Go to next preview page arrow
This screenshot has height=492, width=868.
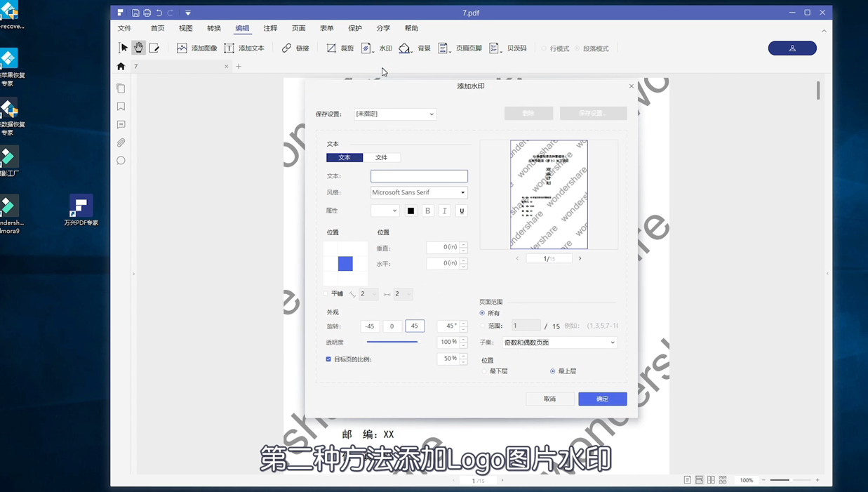(580, 259)
